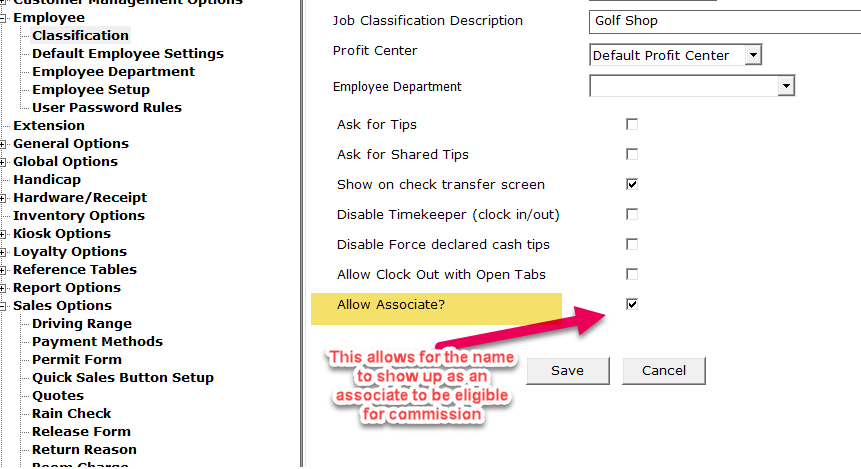Open Payment Methods under Sales Options
The image size is (861, 469).
pos(97,342)
